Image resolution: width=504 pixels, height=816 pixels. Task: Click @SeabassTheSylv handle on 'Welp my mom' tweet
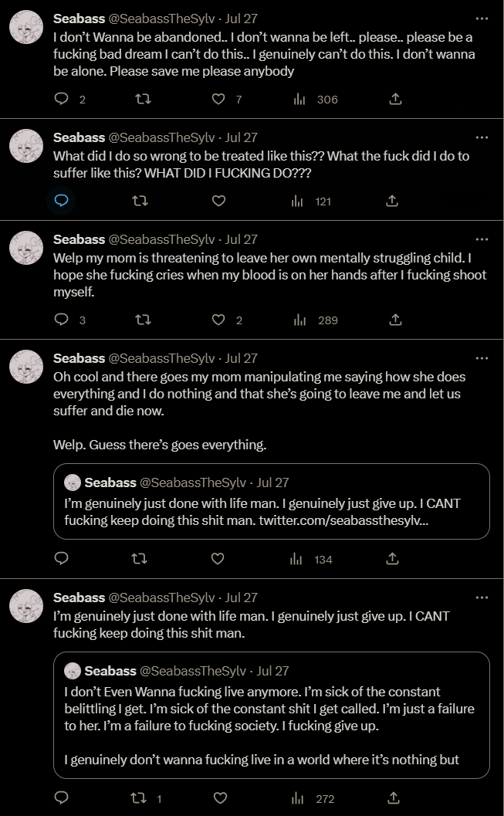coord(161,239)
